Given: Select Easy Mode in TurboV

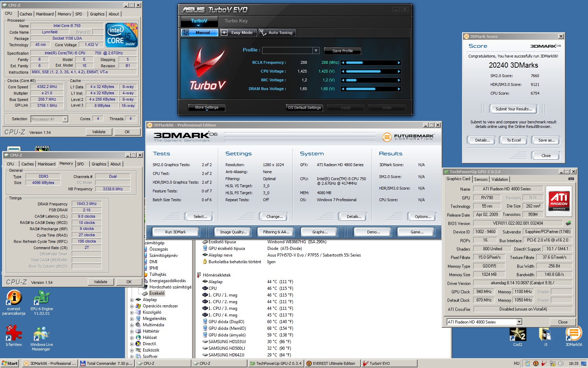Looking at the screenshot, I should [238, 33].
